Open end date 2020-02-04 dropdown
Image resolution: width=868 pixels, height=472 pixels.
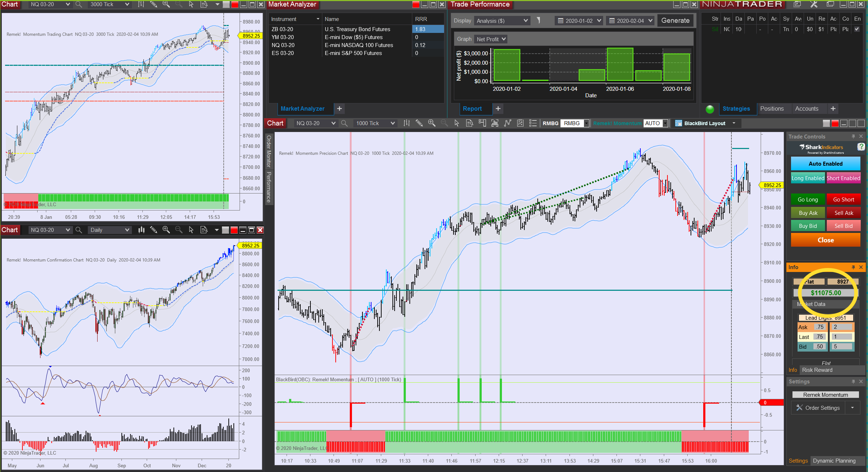[631, 21]
